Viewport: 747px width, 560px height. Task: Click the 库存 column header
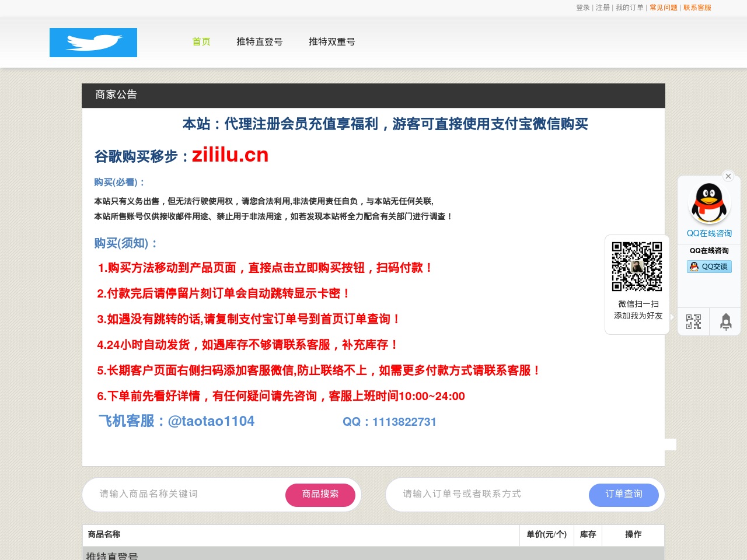588,534
